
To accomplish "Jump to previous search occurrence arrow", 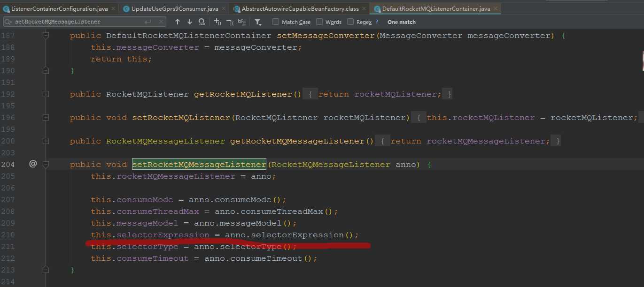I will [x=178, y=22].
